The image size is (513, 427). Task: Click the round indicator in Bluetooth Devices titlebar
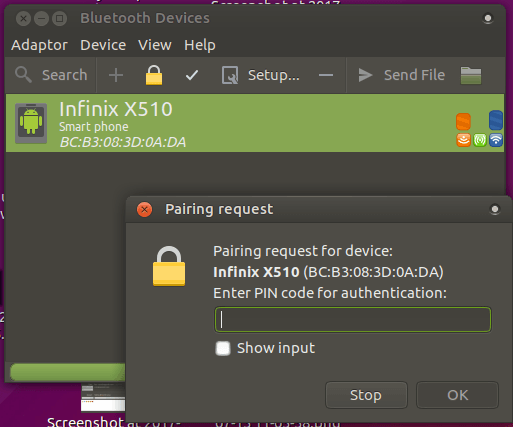(488, 18)
